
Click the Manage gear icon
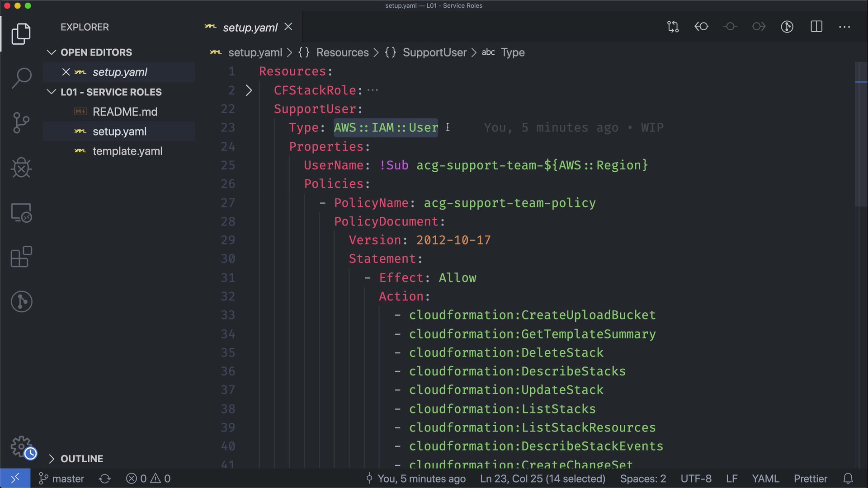pyautogui.click(x=21, y=446)
